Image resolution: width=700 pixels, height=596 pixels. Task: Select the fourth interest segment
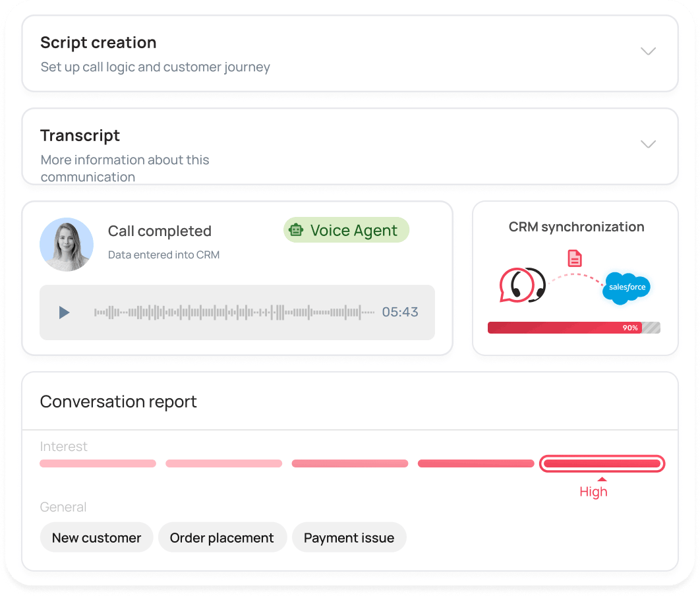(x=475, y=463)
